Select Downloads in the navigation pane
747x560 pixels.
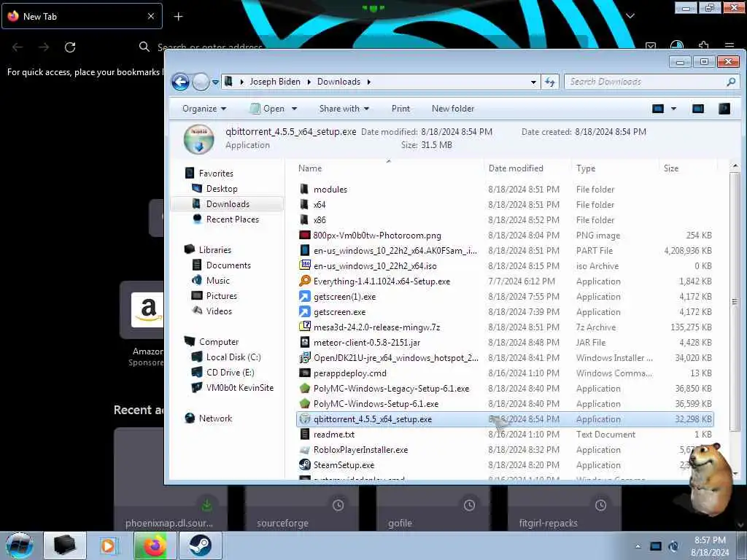(228, 204)
